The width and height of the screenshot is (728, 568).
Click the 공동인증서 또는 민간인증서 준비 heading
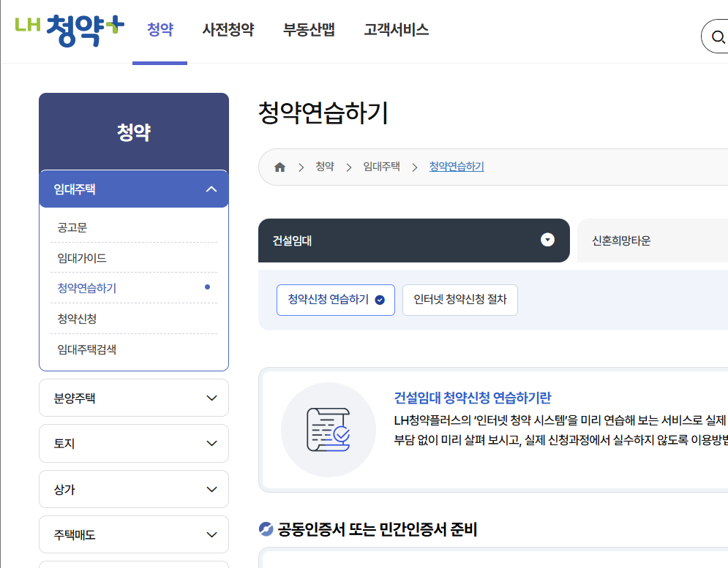pyautogui.click(x=377, y=529)
